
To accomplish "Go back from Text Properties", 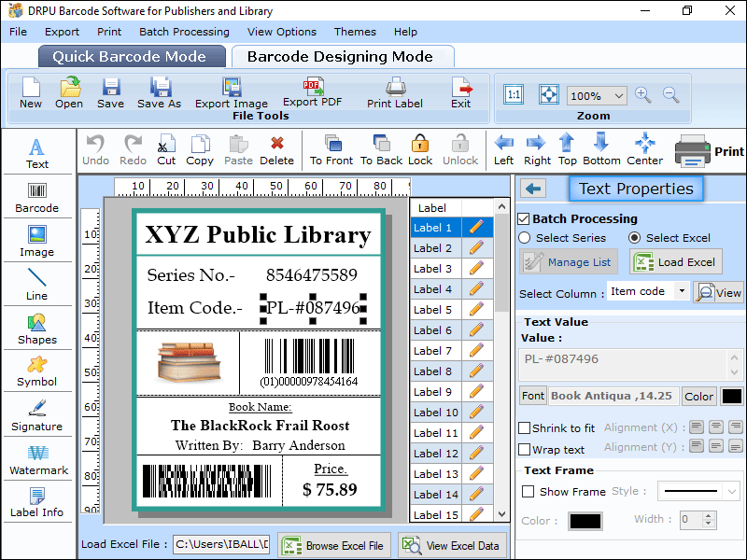I will pos(533,189).
